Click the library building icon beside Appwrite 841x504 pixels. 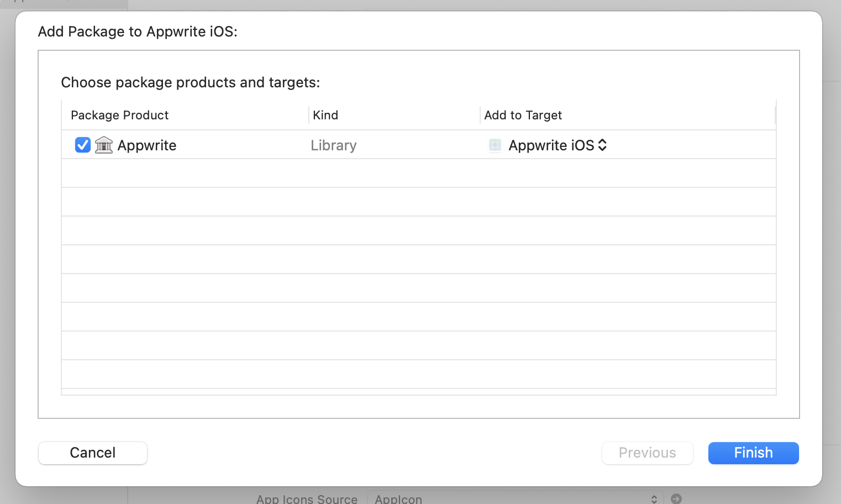click(104, 145)
